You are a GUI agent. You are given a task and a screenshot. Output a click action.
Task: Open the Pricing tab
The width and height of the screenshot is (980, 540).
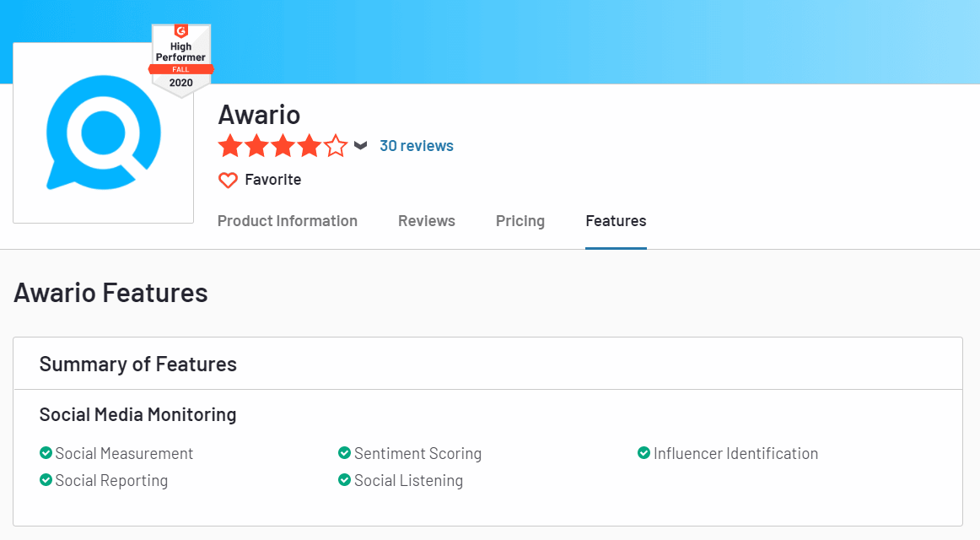[x=520, y=221]
